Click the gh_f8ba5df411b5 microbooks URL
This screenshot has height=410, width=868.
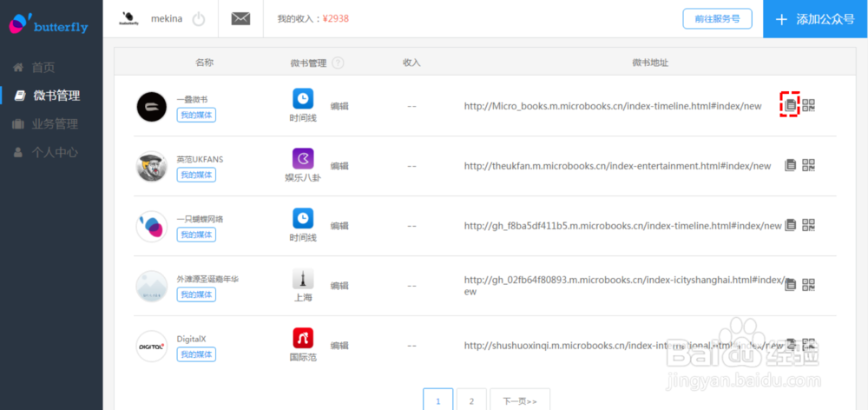tap(622, 226)
